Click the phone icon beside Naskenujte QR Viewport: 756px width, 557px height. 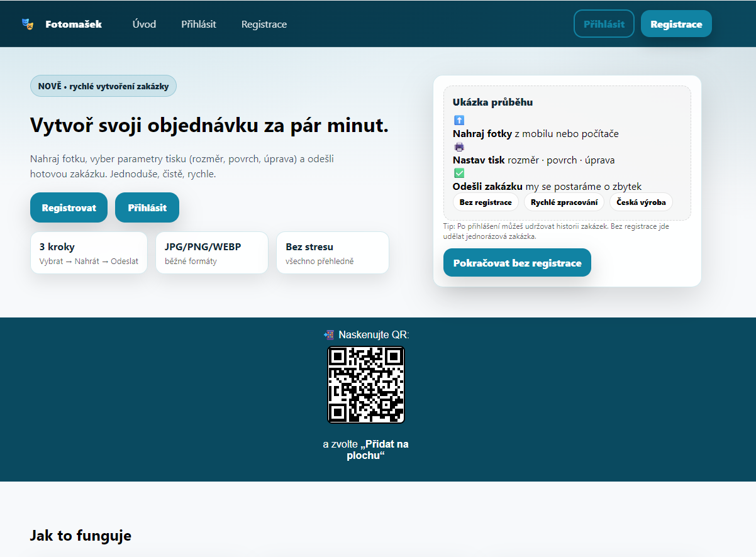click(x=328, y=334)
